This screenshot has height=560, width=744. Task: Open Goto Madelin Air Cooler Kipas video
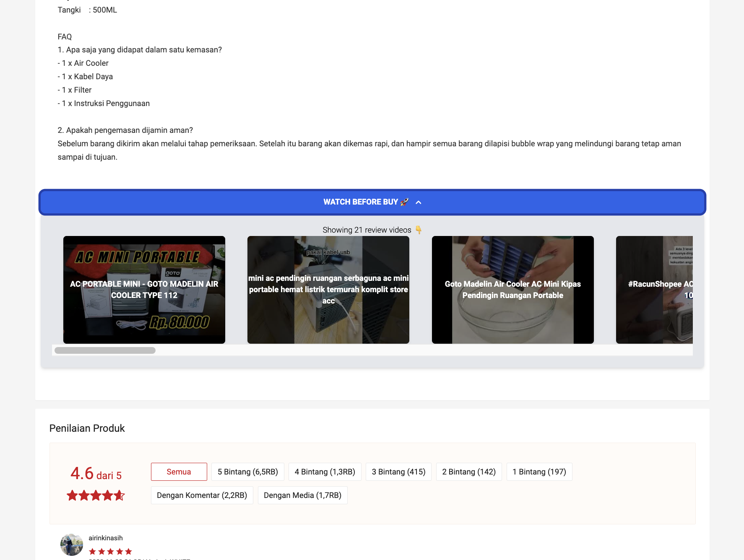coord(513,290)
